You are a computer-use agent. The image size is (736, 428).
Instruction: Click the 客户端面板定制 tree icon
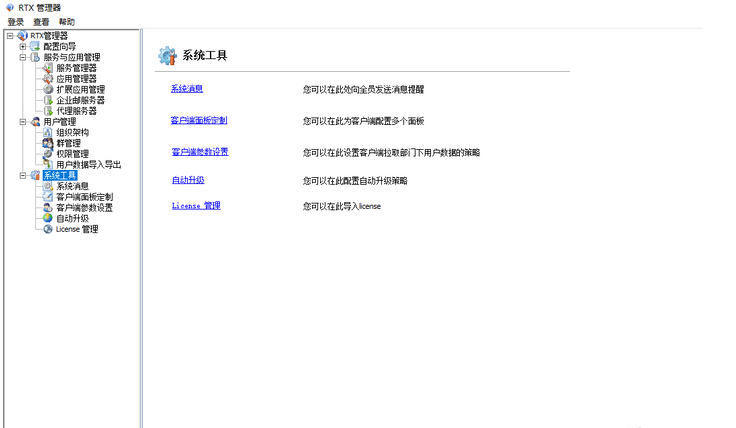click(x=47, y=197)
